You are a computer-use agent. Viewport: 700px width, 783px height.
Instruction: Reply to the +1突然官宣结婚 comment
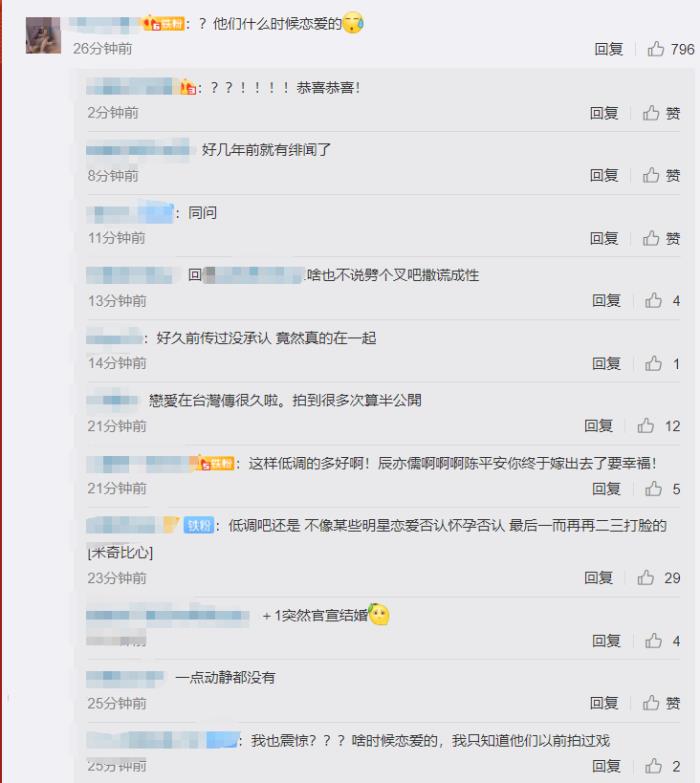606,641
